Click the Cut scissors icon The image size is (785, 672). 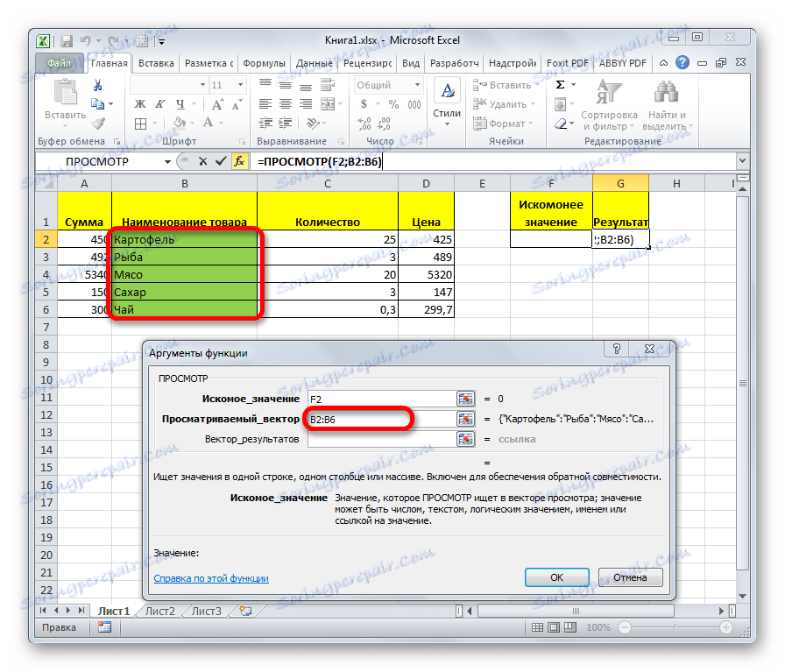(x=97, y=85)
